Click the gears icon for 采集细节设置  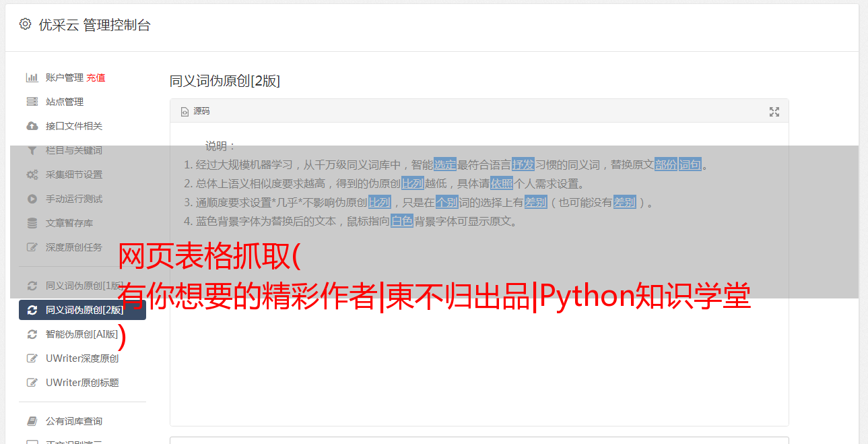(x=32, y=175)
